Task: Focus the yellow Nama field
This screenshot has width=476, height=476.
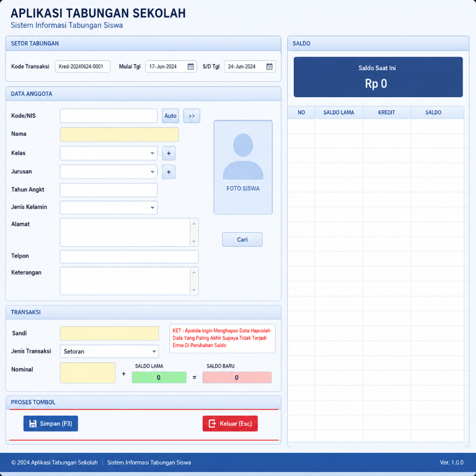Action: click(x=119, y=134)
